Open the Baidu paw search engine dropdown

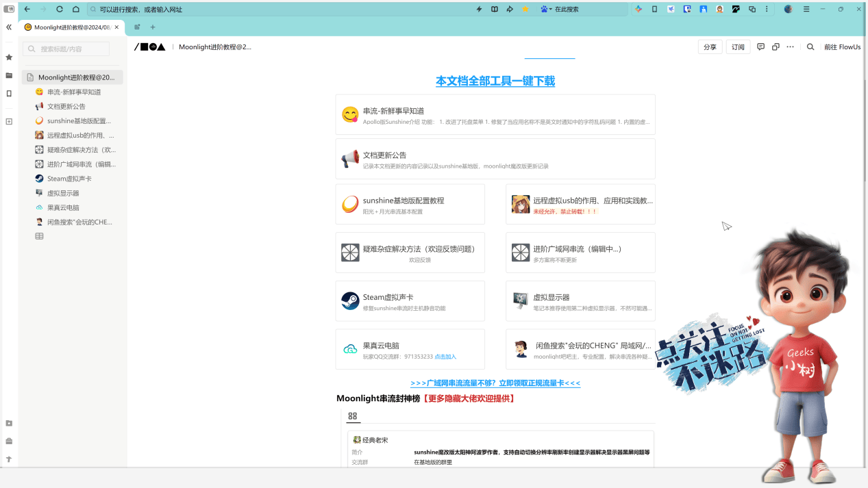(546, 10)
